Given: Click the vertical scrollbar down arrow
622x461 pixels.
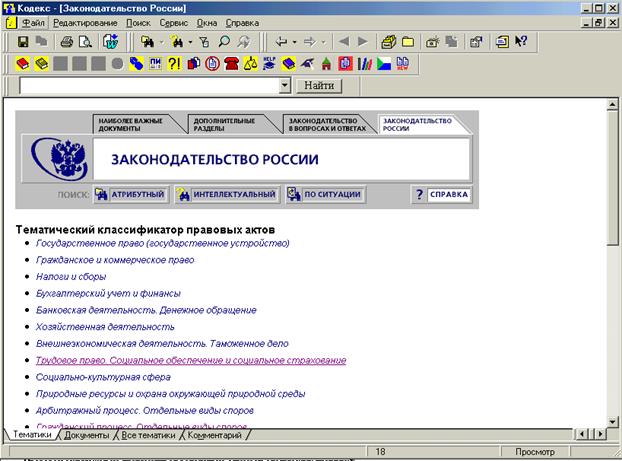Looking at the screenshot, I should point(612,422).
